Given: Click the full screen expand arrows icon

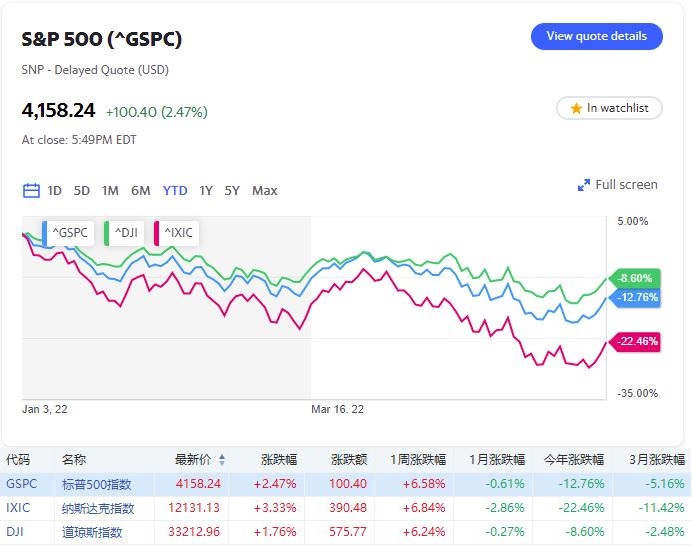Looking at the screenshot, I should pyautogui.click(x=585, y=185).
